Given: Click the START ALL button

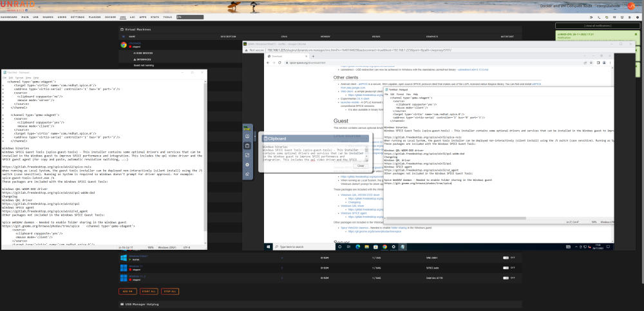Looking at the screenshot, I should pos(149,291).
